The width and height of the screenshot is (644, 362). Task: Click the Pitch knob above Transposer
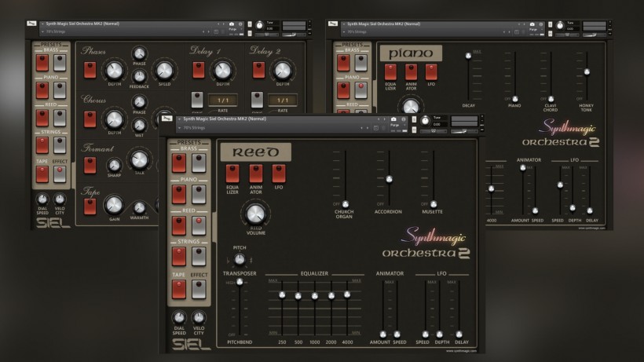[x=240, y=259]
